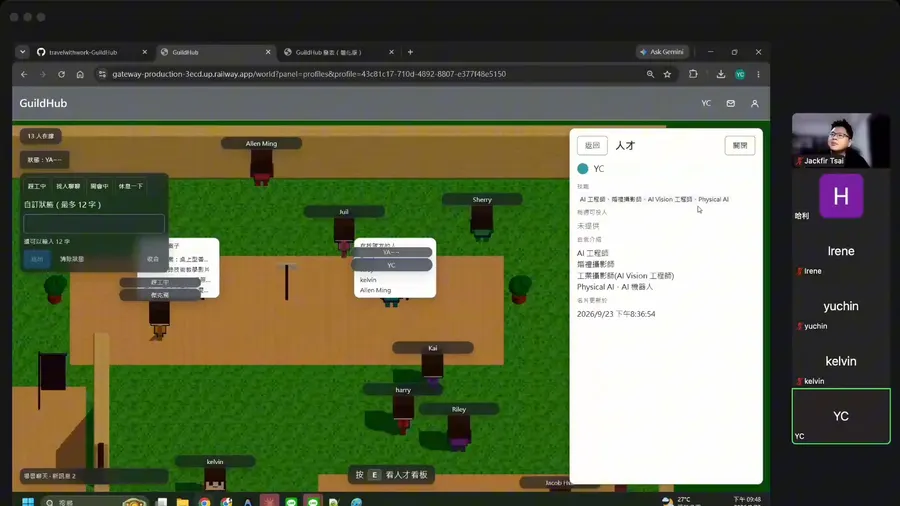Open the browser extensions puzzle icon
This screenshot has width=900, height=506.
pyautogui.click(x=693, y=74)
